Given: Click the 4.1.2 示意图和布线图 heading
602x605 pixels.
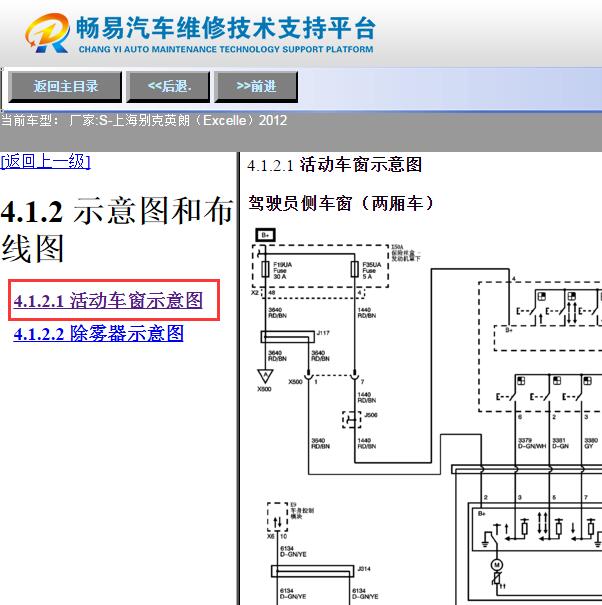Looking at the screenshot, I should pyautogui.click(x=116, y=229).
